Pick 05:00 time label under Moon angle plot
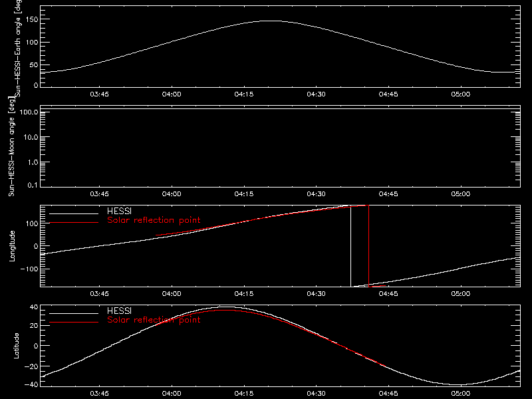532x399 pixels. point(461,194)
